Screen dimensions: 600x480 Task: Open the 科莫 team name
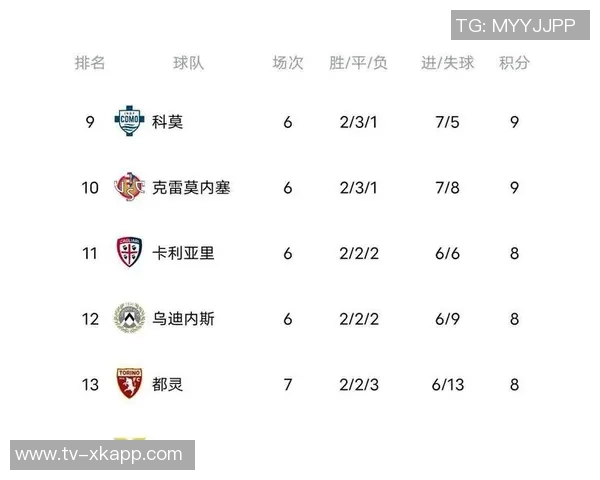(x=168, y=123)
